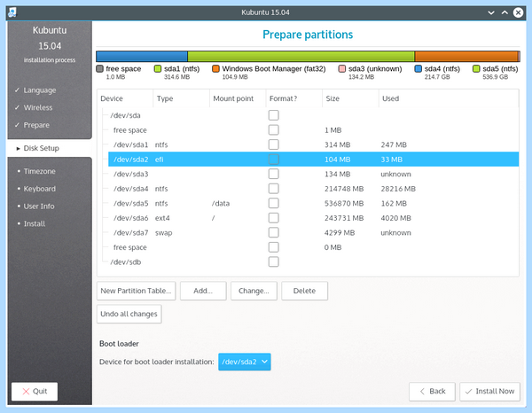Image resolution: width=532 pixels, height=413 pixels.
Task: Toggle the format checkbox for /dev/sda5
Action: (273, 203)
